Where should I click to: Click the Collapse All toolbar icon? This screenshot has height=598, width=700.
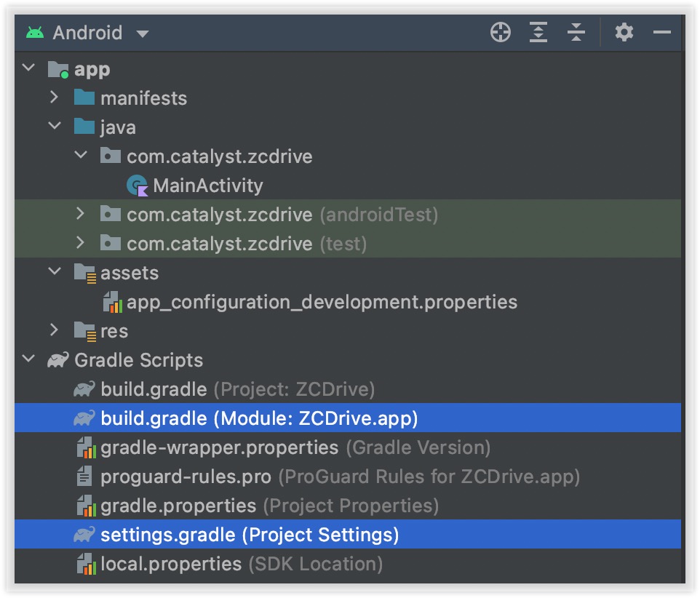click(576, 32)
